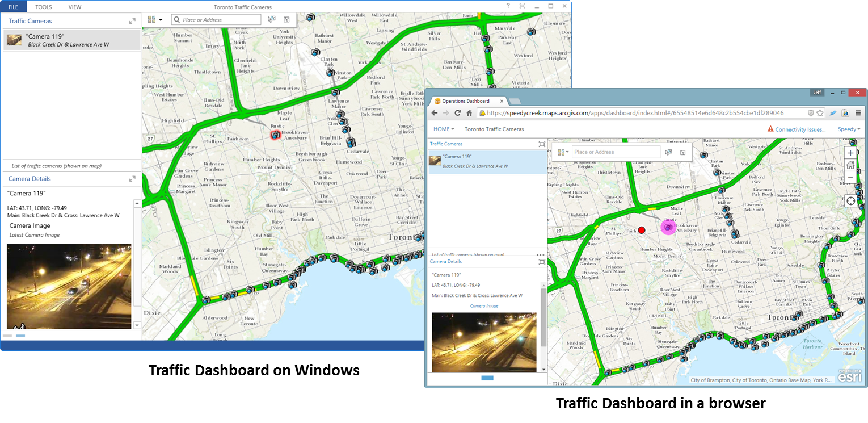This screenshot has height=423, width=868.
Task: Click the browser Camera Details scroll-down arrow
Action: 543,369
